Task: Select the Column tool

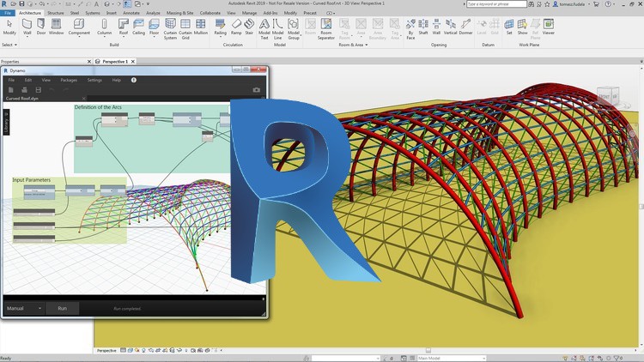Action: (104, 27)
